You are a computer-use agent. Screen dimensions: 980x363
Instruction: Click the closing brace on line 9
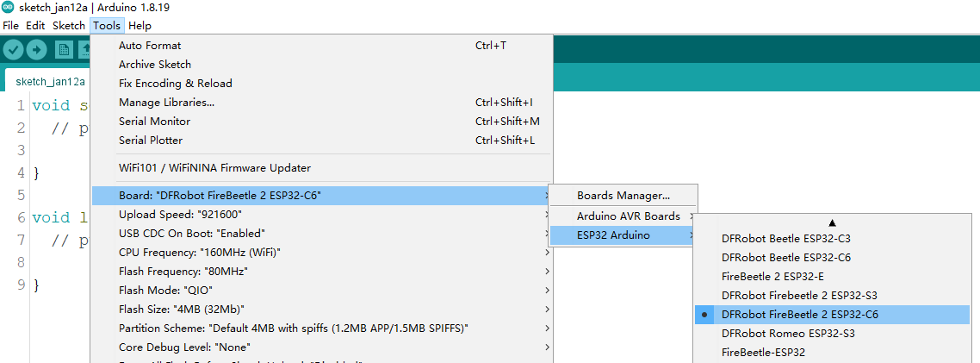pyautogui.click(x=35, y=285)
